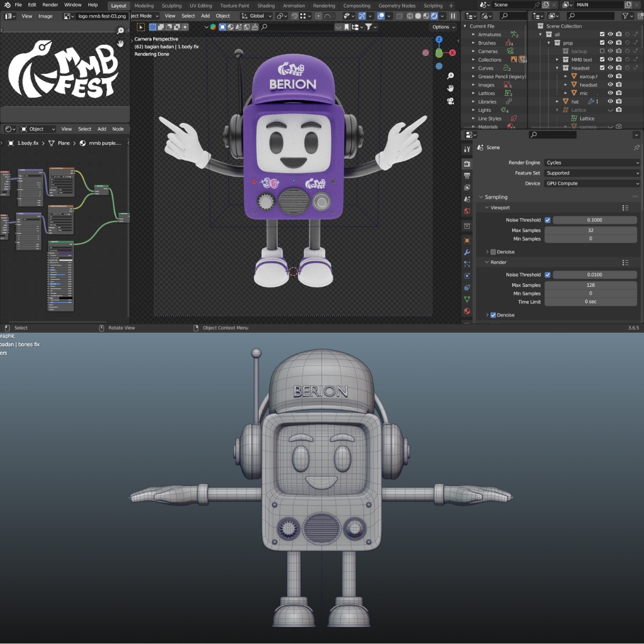This screenshot has height=644, width=644.
Task: Expand the MMB text collection
Action: click(x=558, y=60)
